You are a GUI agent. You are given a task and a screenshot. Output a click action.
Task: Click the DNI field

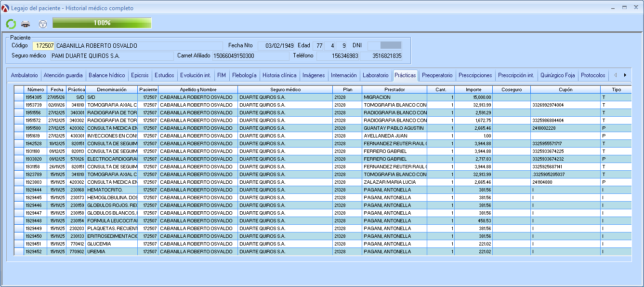[x=384, y=46]
